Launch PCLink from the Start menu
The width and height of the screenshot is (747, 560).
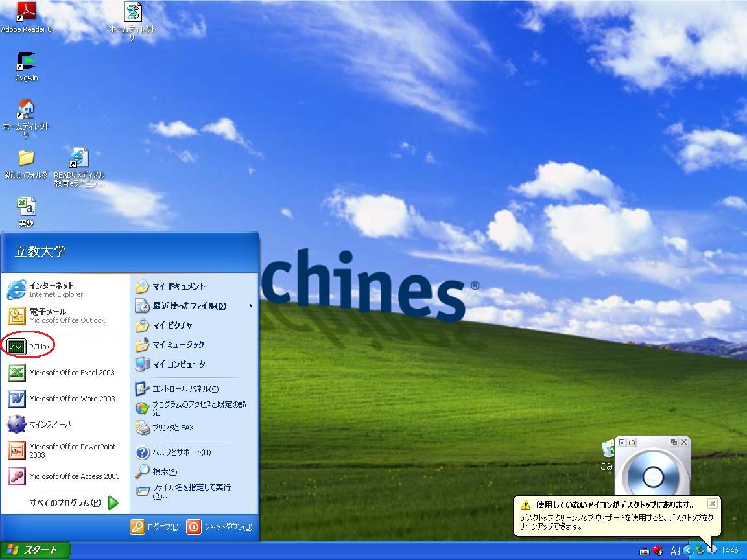coord(29,346)
